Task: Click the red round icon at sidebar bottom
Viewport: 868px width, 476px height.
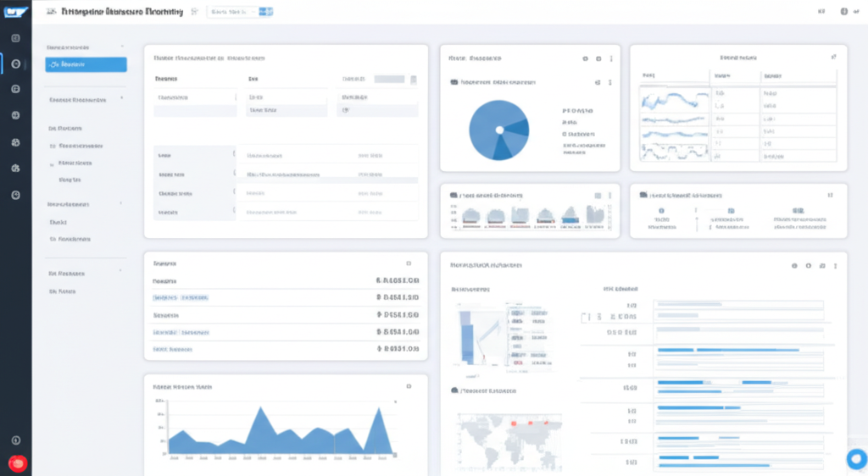Action: (x=17, y=463)
